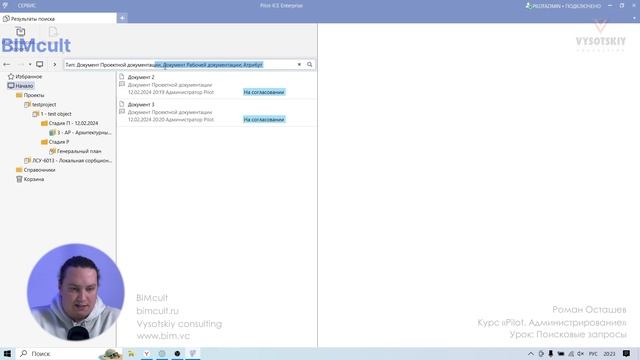Click На согласовании status of Документ 2

coord(264,92)
